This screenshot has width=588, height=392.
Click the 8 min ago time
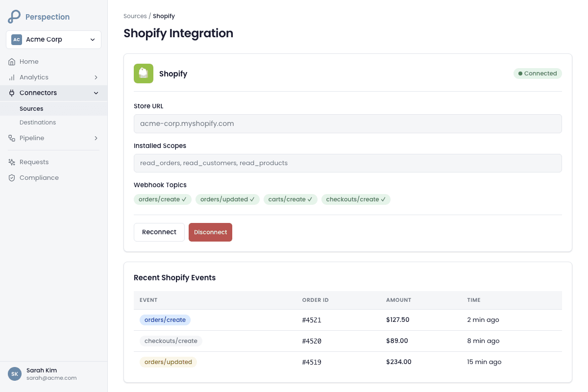pyautogui.click(x=484, y=341)
